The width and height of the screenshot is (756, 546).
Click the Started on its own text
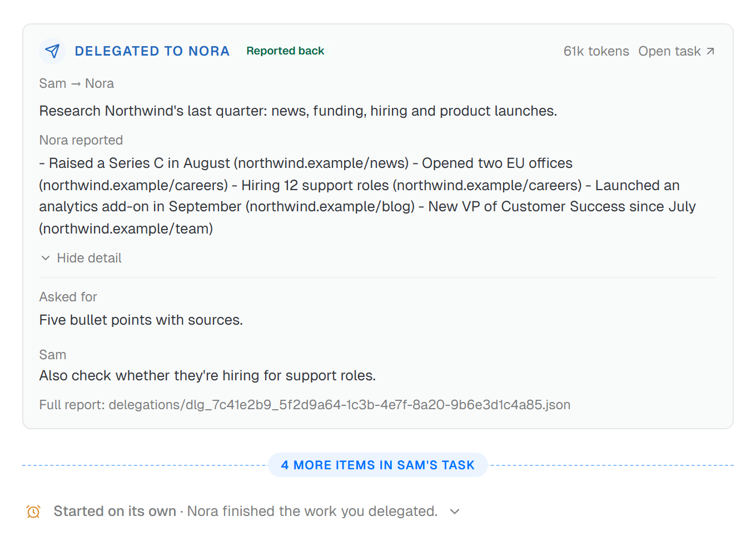pos(115,512)
